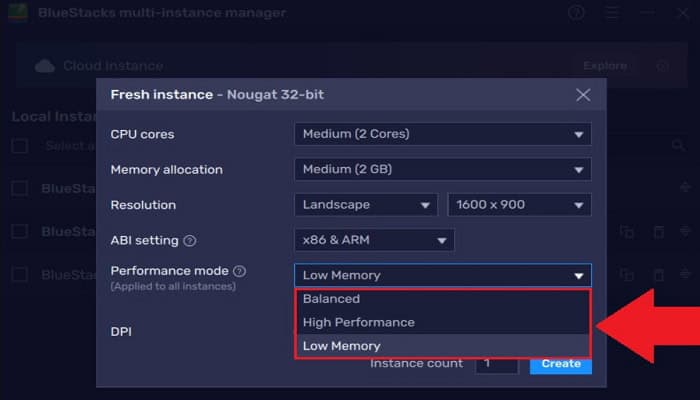Click the Instance count input field
700x400 pixels.
[x=497, y=364]
